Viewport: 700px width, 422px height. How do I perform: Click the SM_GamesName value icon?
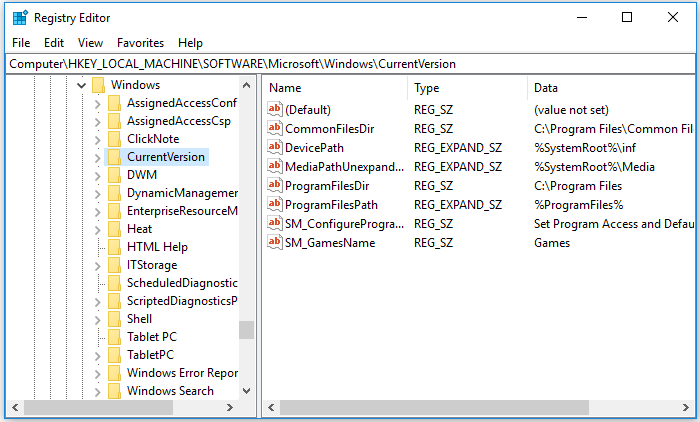pos(275,243)
